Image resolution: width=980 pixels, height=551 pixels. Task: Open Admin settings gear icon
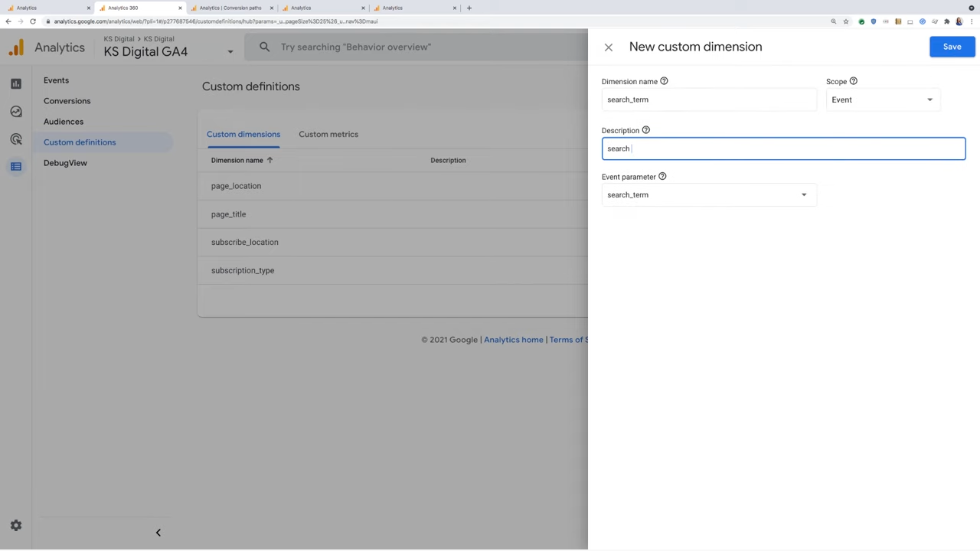click(16, 526)
